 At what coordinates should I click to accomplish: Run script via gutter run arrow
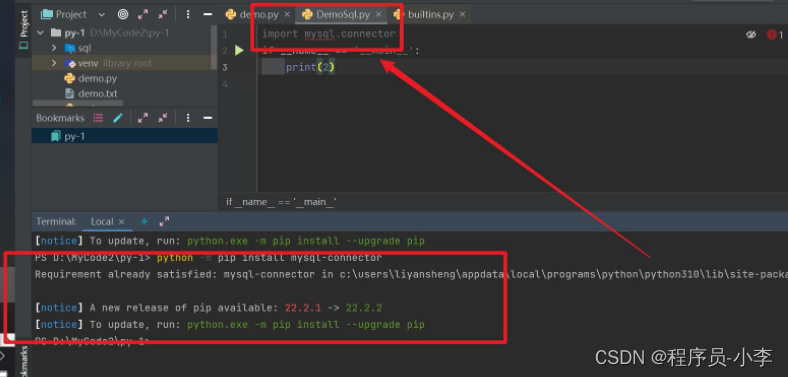(x=239, y=50)
